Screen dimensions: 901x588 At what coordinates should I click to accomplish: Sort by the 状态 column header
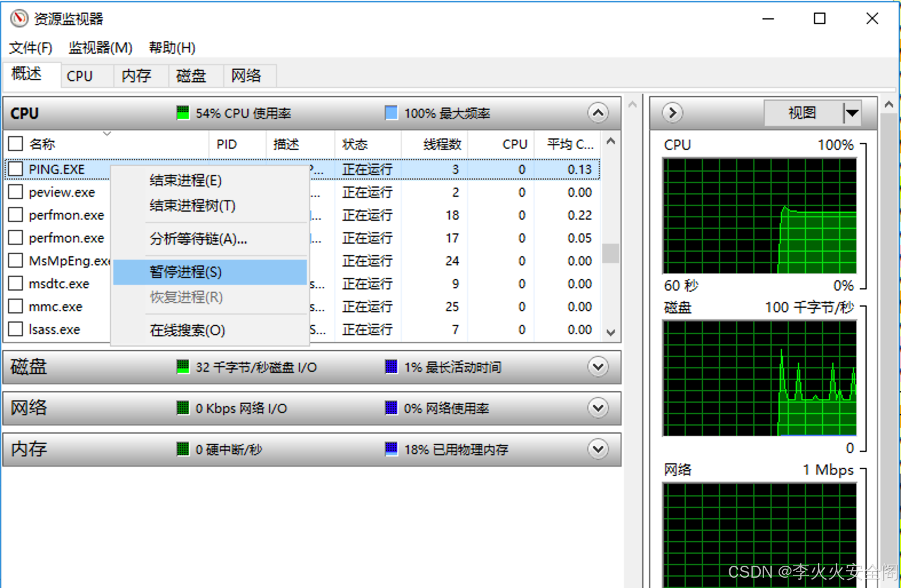click(368, 144)
